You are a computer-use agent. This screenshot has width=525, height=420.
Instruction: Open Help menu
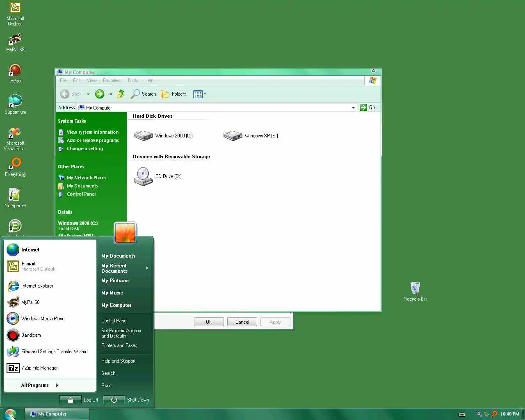click(x=149, y=80)
